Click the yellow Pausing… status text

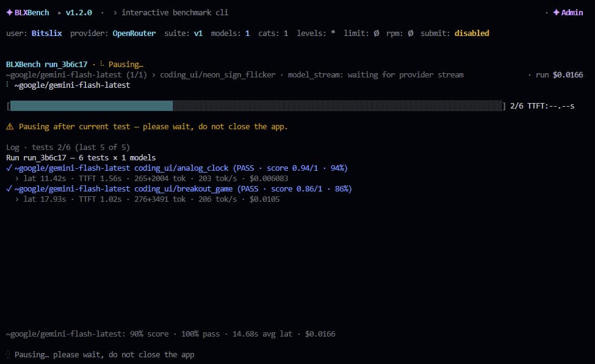pos(126,65)
